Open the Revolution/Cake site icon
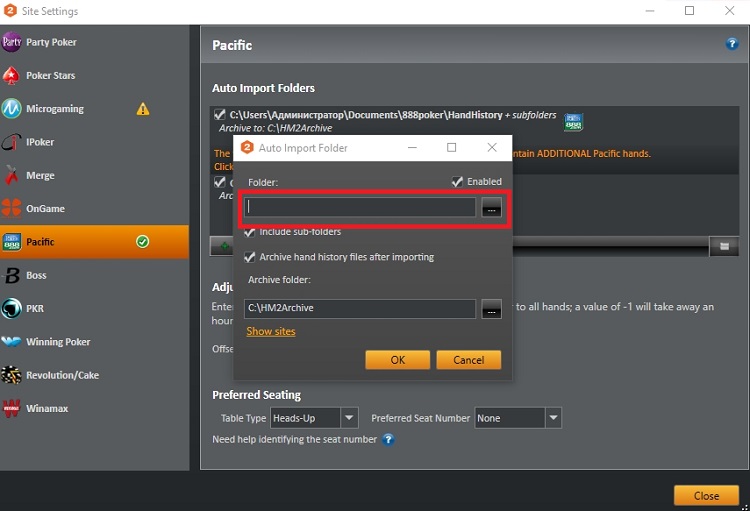 (11, 375)
